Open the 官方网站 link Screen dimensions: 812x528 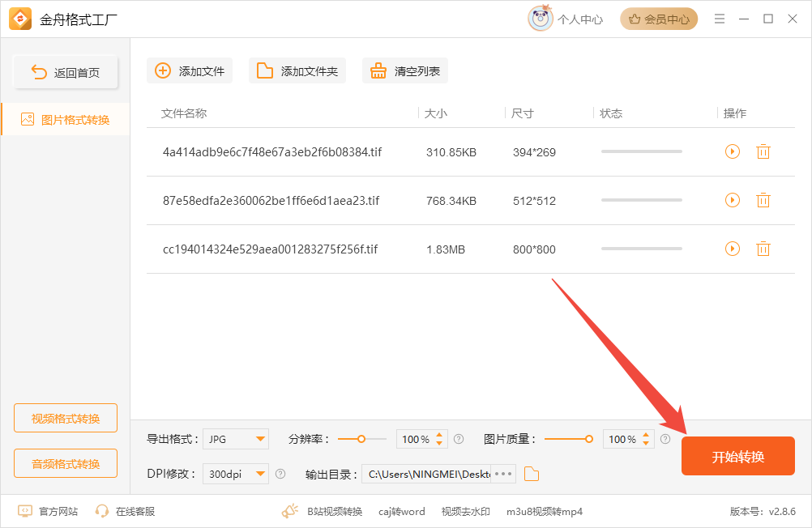pos(48,512)
